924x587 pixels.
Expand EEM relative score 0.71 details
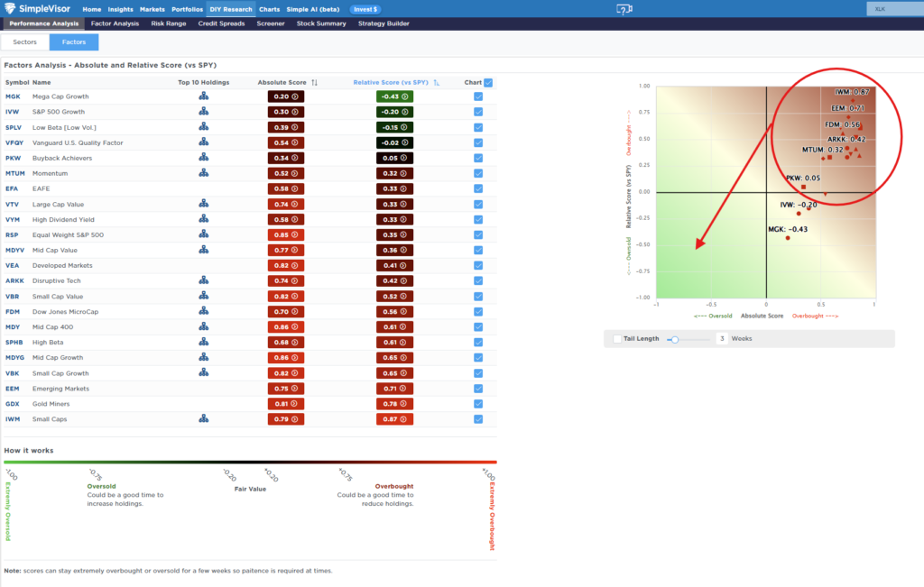coord(394,389)
